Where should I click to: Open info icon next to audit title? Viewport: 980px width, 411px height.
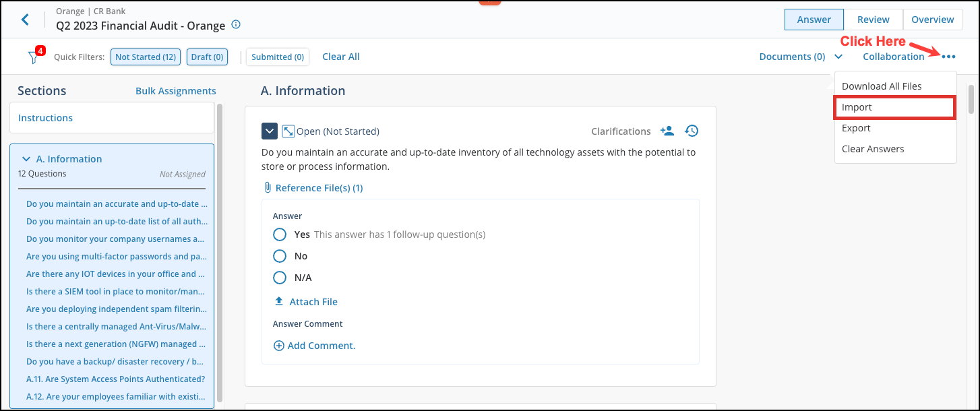[x=236, y=25]
